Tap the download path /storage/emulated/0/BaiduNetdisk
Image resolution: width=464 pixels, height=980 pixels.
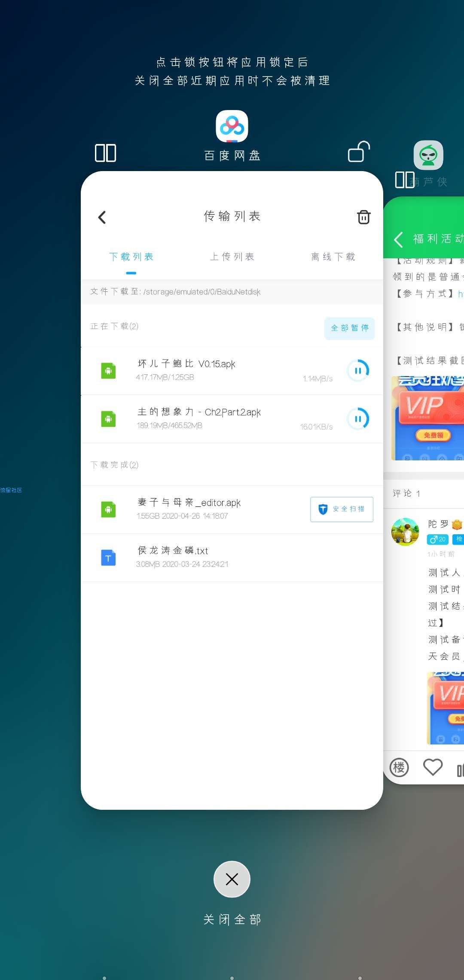coord(202,292)
